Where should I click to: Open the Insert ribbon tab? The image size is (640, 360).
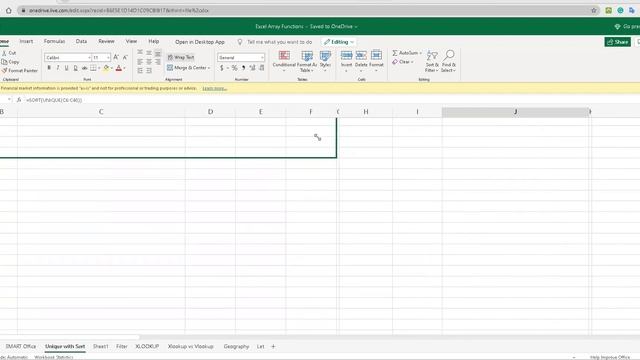click(26, 42)
